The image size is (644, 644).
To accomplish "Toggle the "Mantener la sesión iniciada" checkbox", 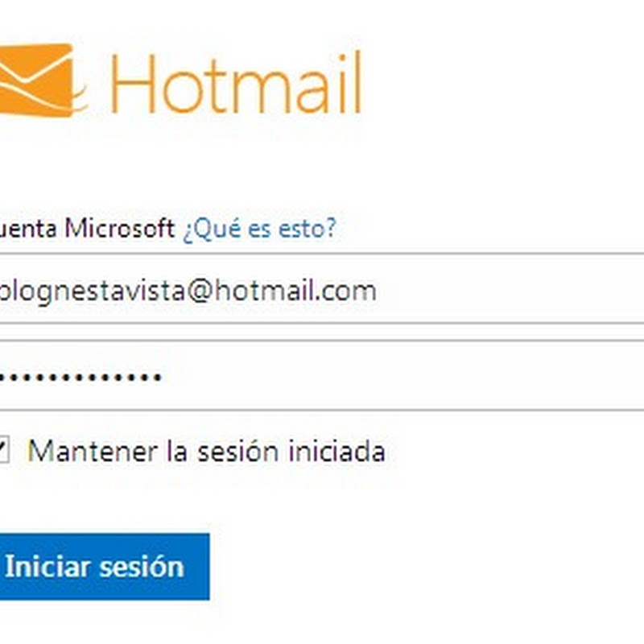I will click(x=2, y=451).
